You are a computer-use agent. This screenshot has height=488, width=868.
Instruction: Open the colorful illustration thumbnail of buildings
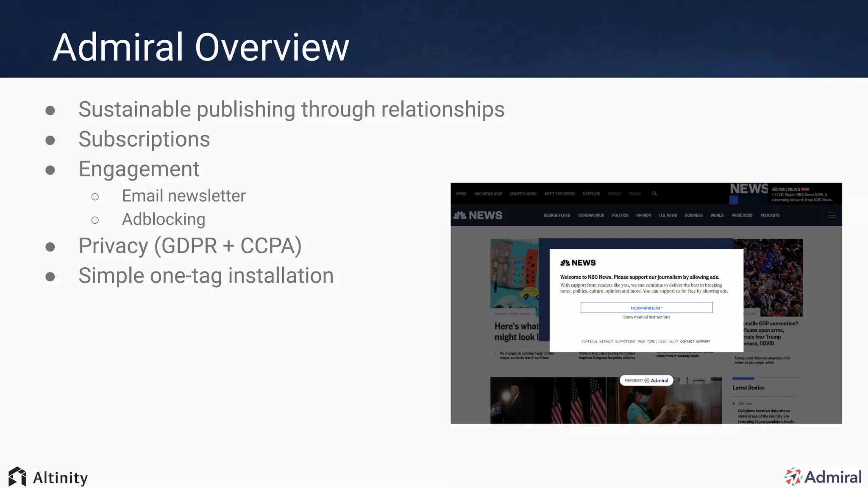pyautogui.click(x=515, y=274)
